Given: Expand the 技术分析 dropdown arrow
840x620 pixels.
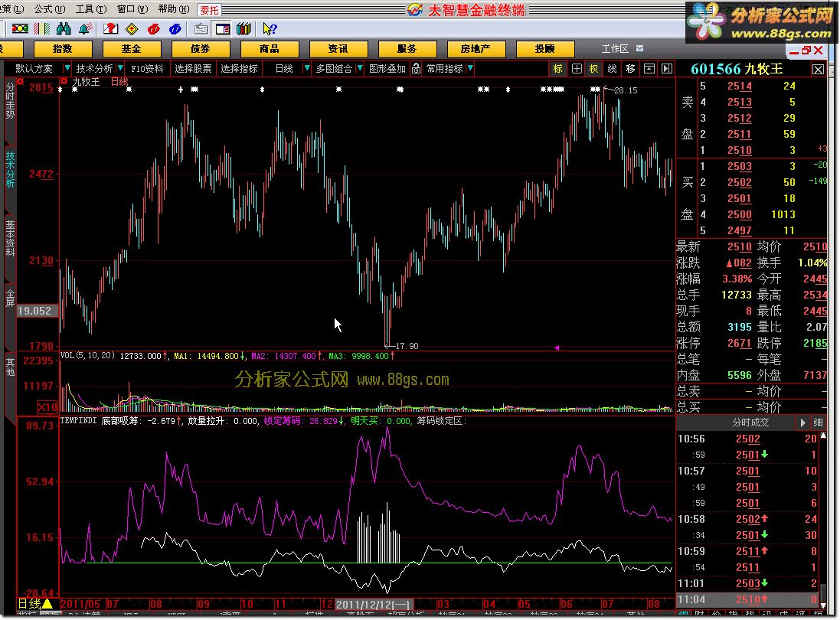Looking at the screenshot, I should click(x=120, y=69).
